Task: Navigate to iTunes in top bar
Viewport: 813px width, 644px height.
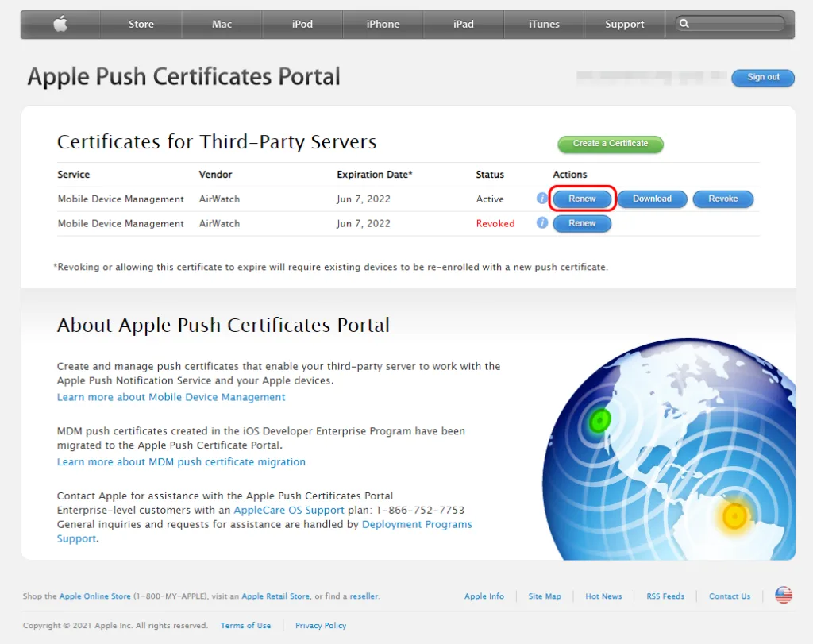Action: [x=544, y=25]
